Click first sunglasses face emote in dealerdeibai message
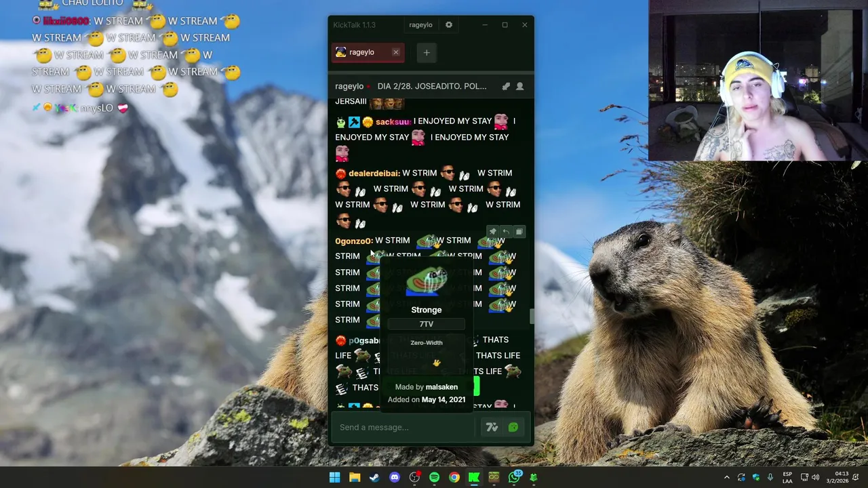This screenshot has width=868, height=488. click(x=448, y=174)
